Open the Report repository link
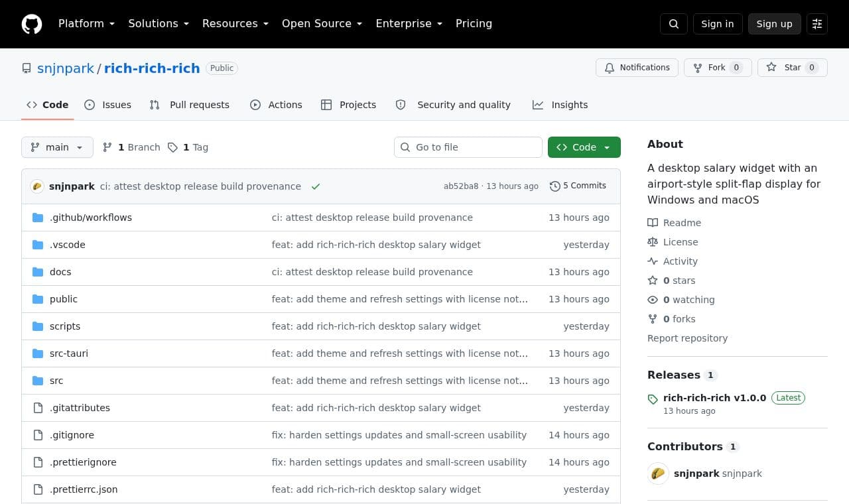The image size is (849, 504). [x=687, y=338]
